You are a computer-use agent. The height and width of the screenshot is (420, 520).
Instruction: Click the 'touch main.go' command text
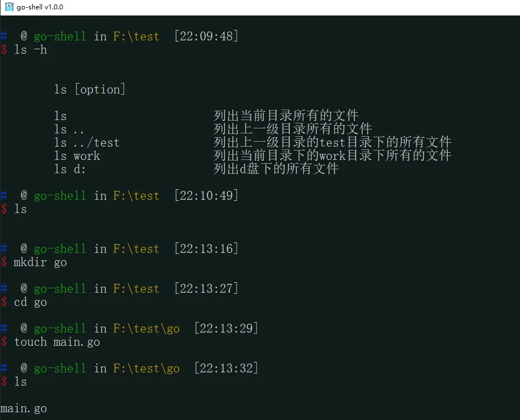coord(57,342)
